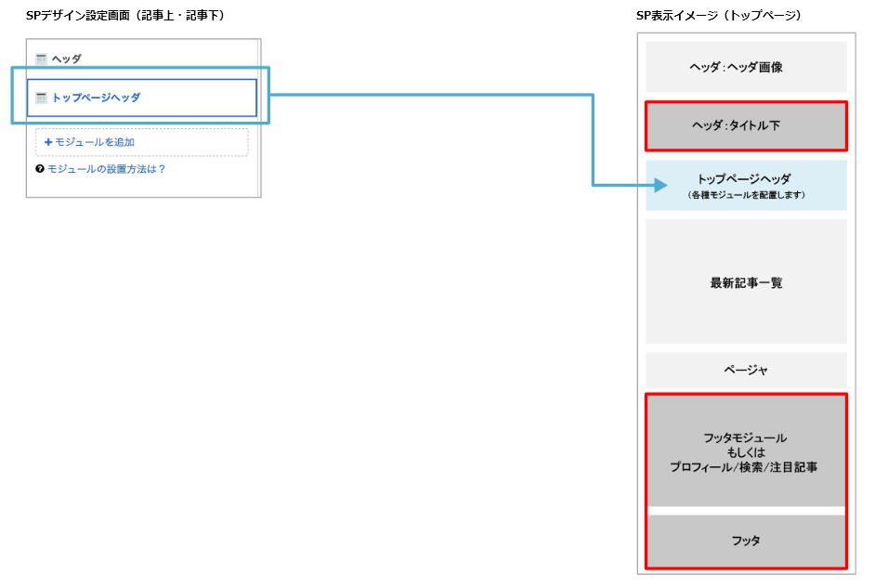The height and width of the screenshot is (588, 875).
Task: Click the ヘッダ:ヘッダ画像 section in preview
Action: coord(745,66)
